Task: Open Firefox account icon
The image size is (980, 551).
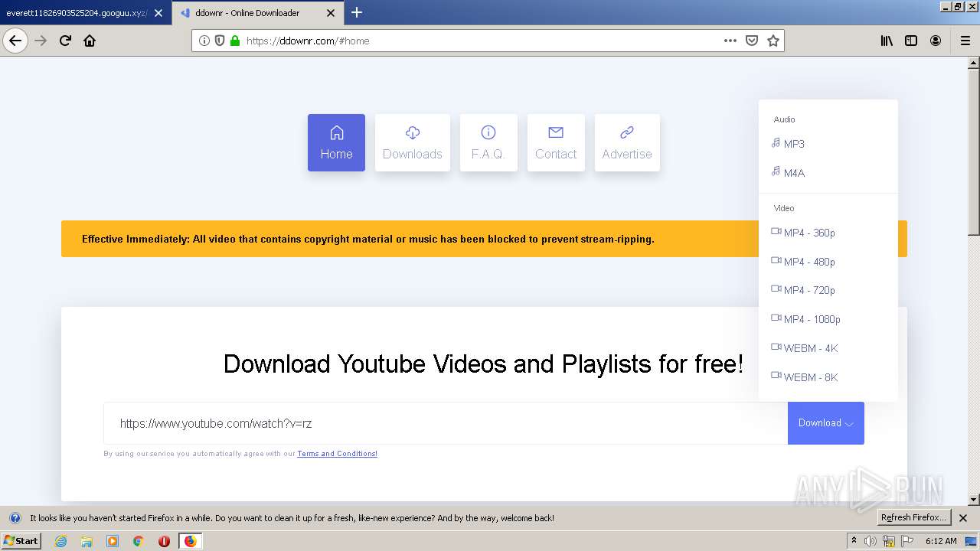Action: [936, 41]
